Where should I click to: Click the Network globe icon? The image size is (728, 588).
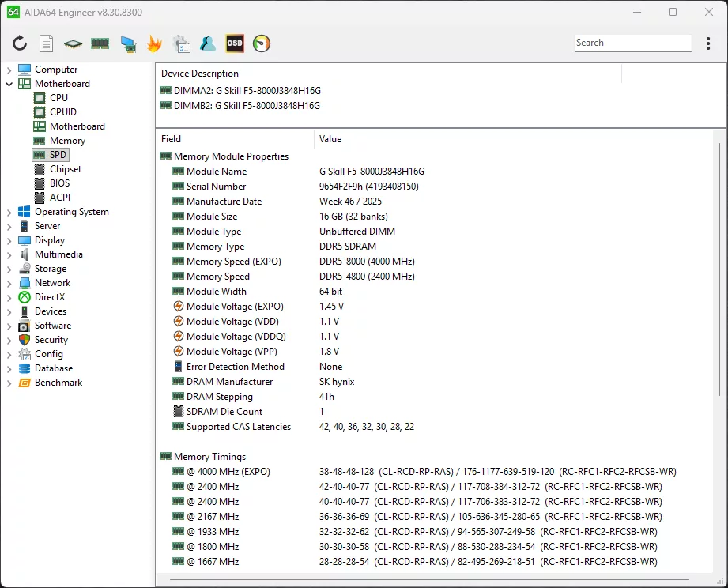[x=25, y=283]
